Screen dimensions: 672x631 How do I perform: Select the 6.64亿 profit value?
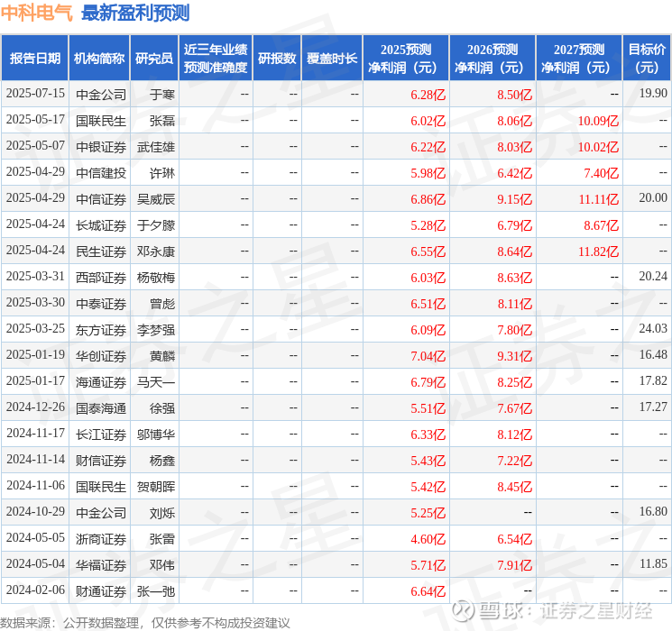pyautogui.click(x=428, y=591)
